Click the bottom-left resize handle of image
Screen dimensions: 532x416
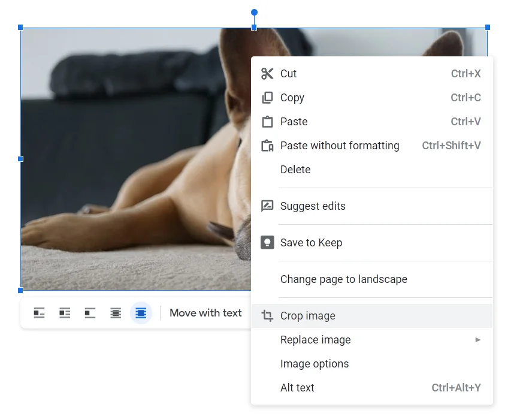[x=20, y=290]
